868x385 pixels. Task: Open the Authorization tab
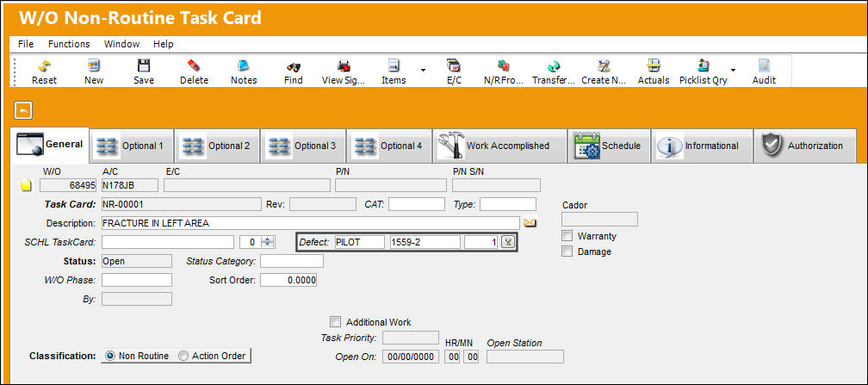(806, 146)
